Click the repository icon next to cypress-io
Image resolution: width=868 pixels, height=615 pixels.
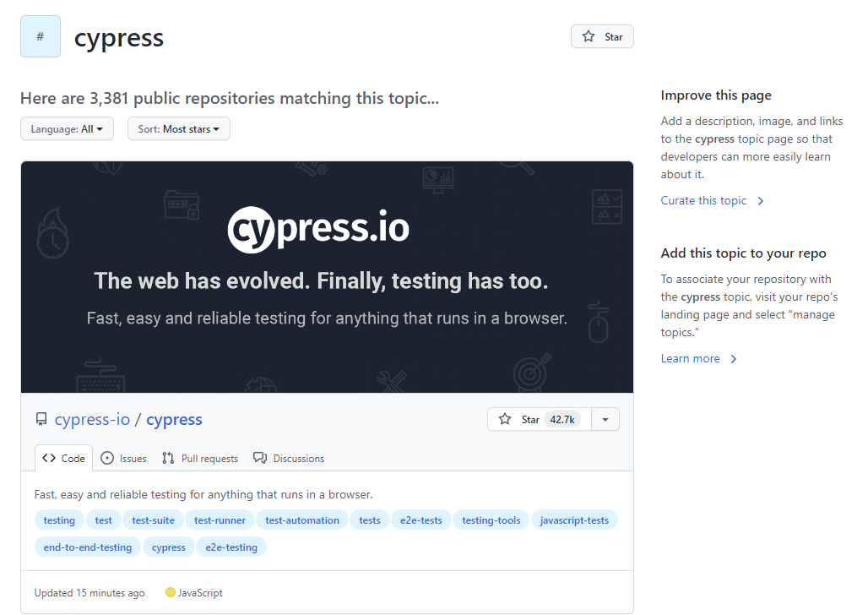tap(41, 419)
